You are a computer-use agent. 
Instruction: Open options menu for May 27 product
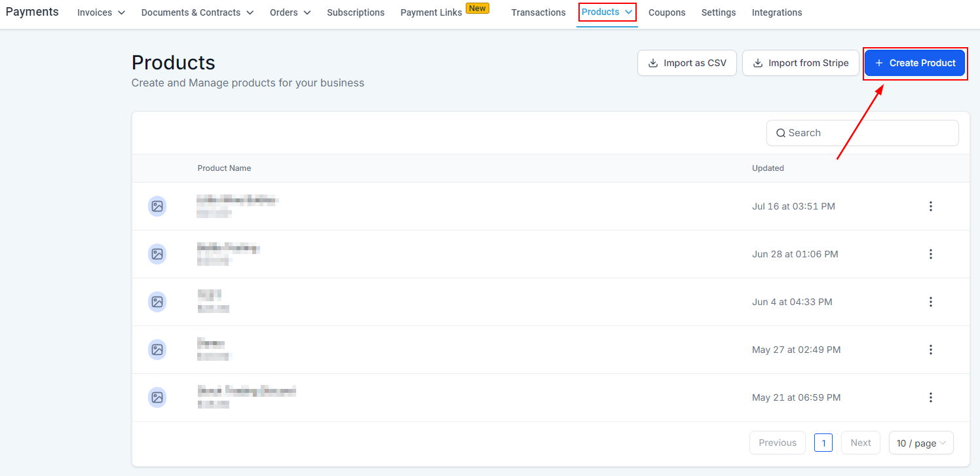coord(930,350)
